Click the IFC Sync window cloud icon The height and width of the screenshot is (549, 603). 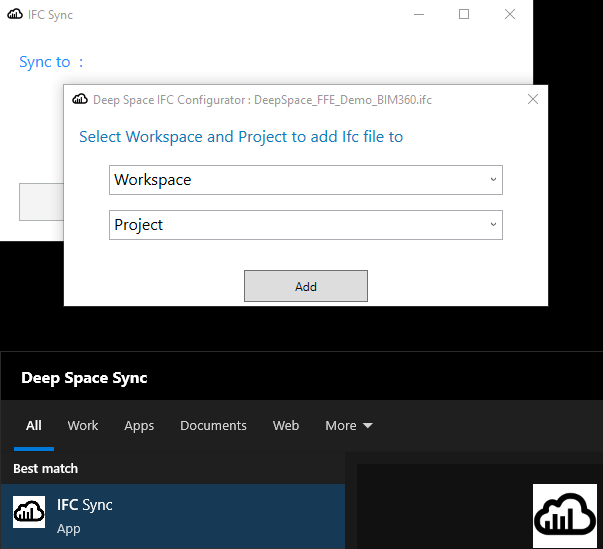(15, 14)
